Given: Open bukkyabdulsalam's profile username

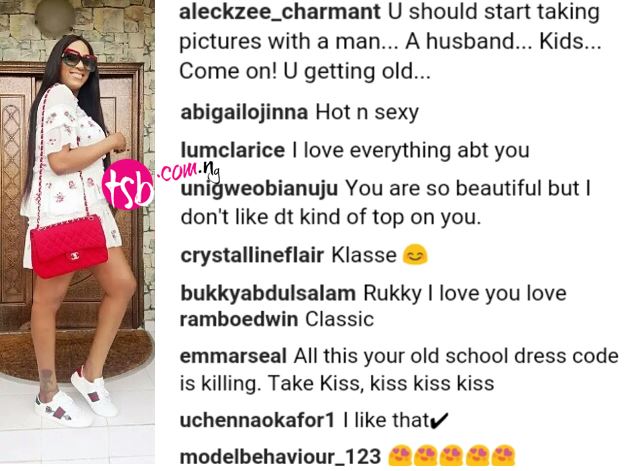Looking at the screenshot, I should (268, 294).
